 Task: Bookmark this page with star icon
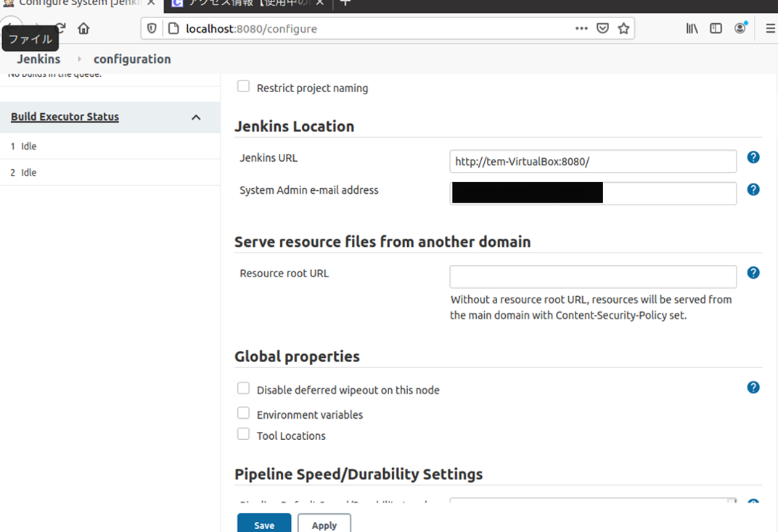623,28
